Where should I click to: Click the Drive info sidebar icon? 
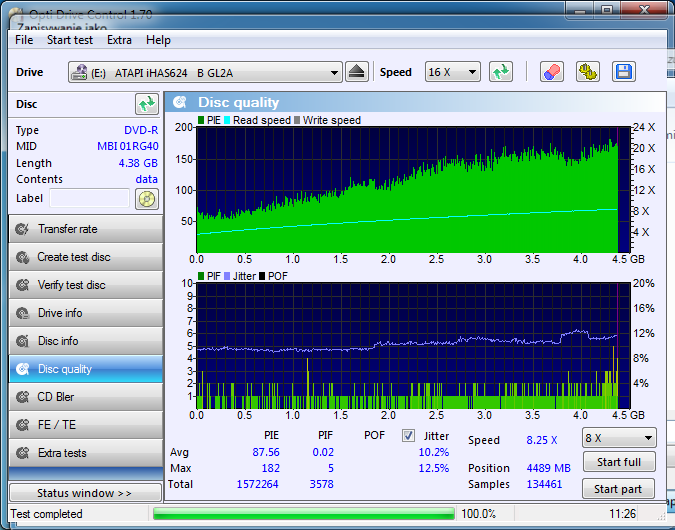click(22, 313)
